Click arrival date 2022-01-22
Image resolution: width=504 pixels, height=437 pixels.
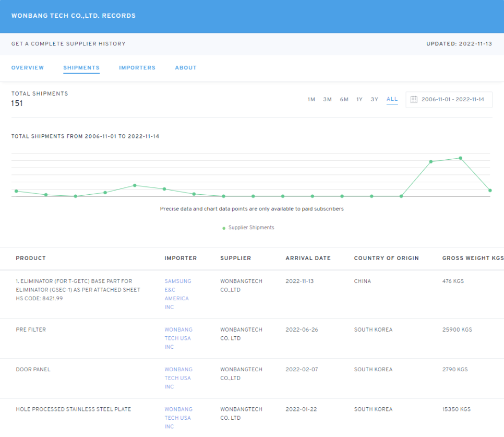tap(301, 409)
